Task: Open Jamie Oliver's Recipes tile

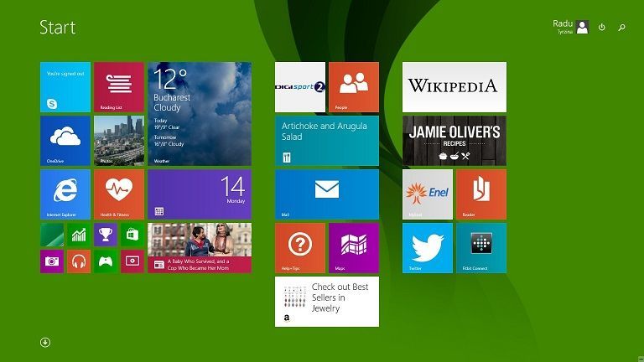Action: pos(454,141)
